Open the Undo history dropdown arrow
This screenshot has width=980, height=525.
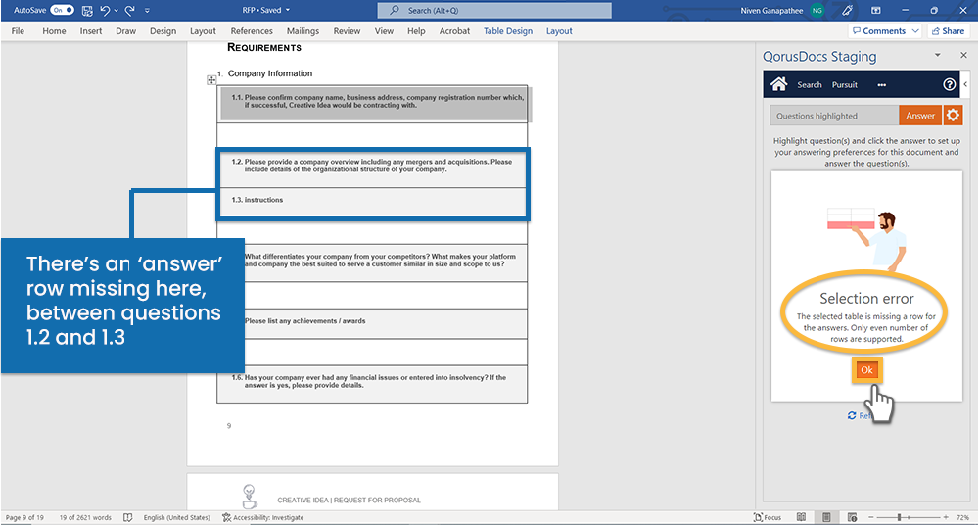(117, 11)
